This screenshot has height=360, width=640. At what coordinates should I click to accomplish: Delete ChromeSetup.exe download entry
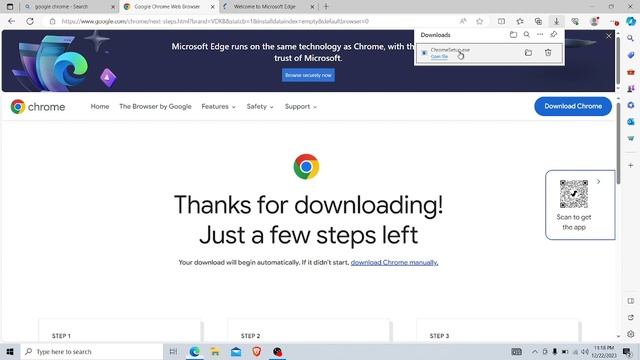[548, 53]
